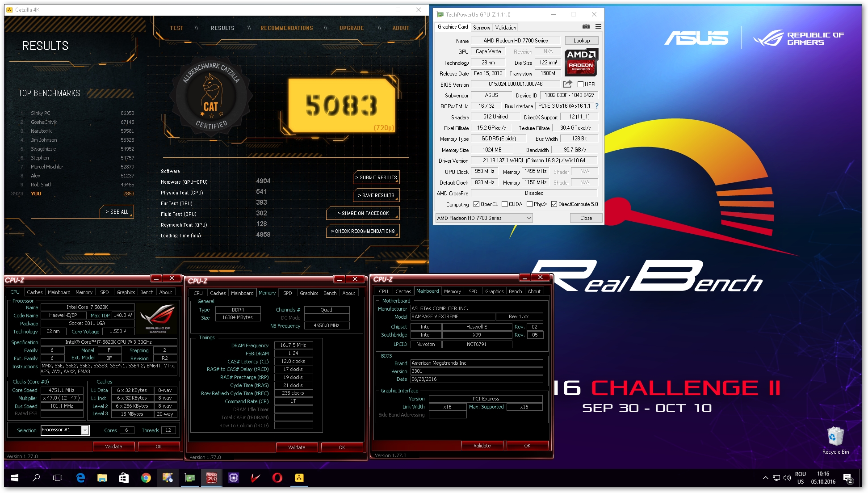Click the taskbar search magnifier icon
Viewport: 868px width, 493px height.
pos(36,478)
